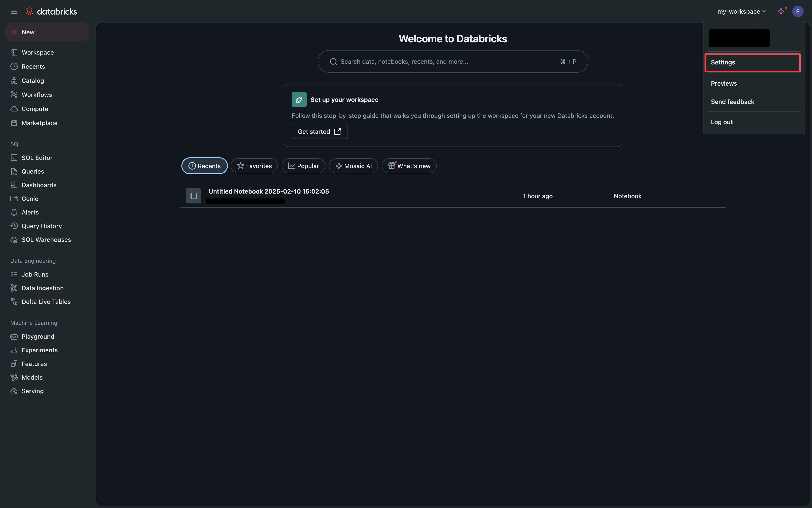812x508 pixels.
Task: Click the SQL Editor icon
Action: 14,158
